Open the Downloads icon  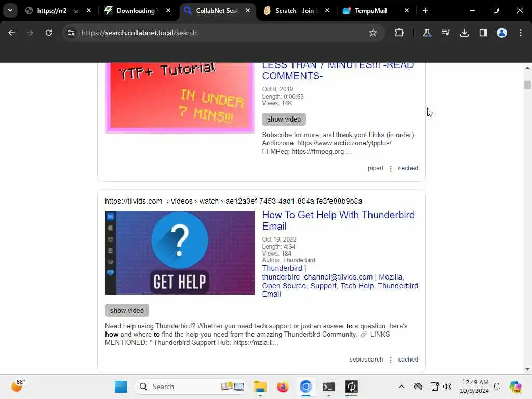pyautogui.click(x=464, y=33)
